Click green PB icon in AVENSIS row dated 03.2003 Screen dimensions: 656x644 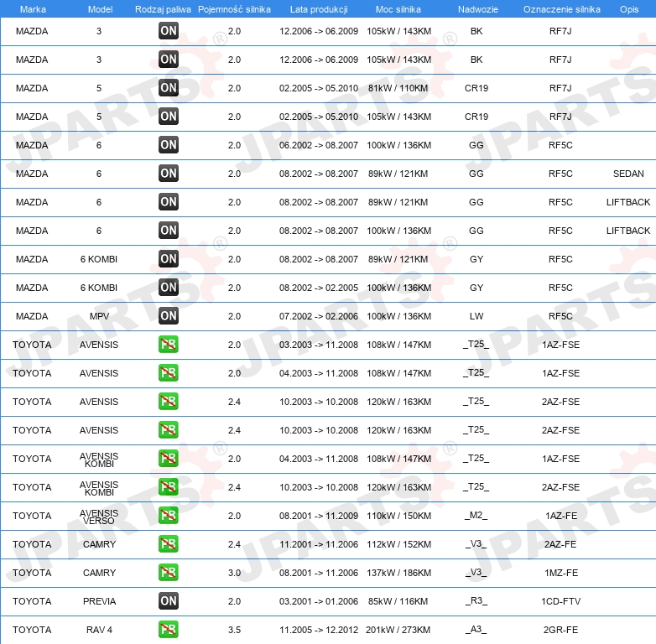pos(169,344)
